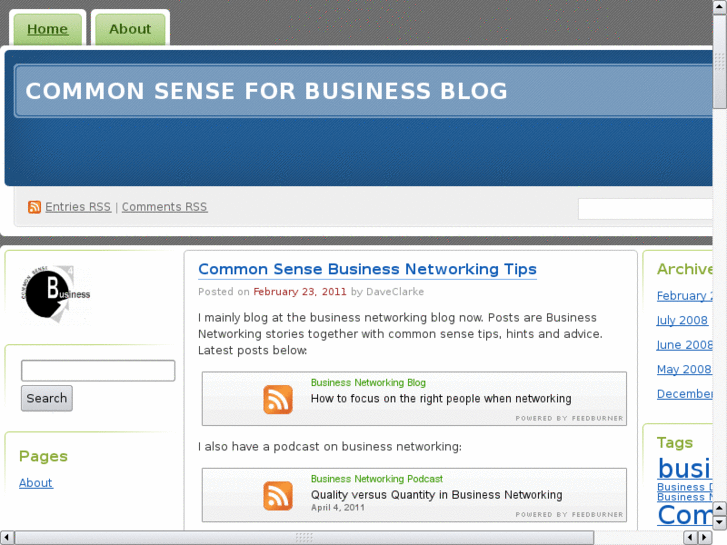Focus the sidebar search text field
This screenshot has height=545, width=727.
[x=98, y=371]
